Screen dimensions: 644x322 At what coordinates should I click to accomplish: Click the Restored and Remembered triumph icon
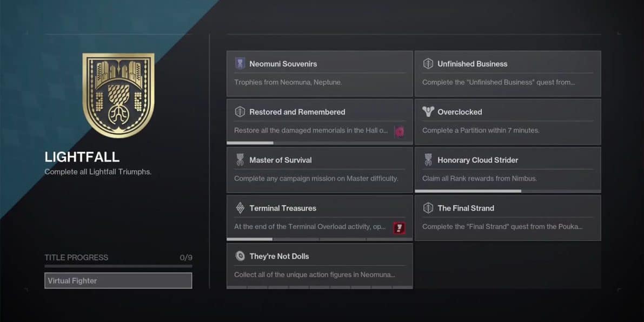pyautogui.click(x=240, y=112)
